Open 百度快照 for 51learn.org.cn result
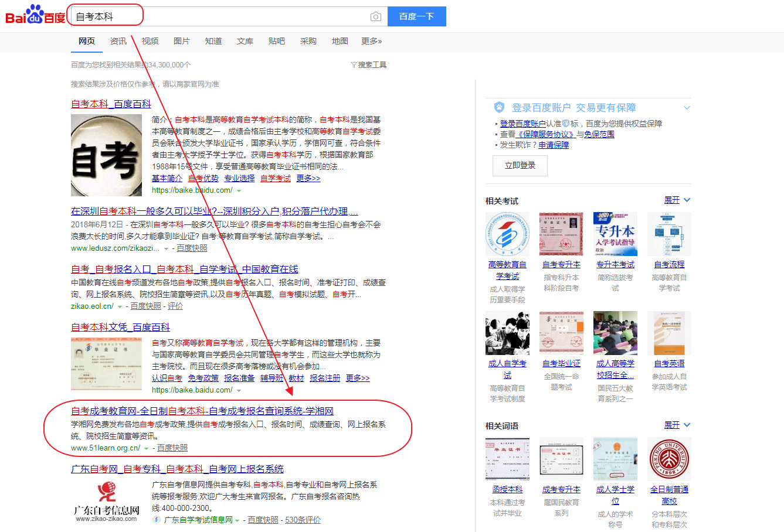Viewport: 784px width, 532px height. [172, 448]
